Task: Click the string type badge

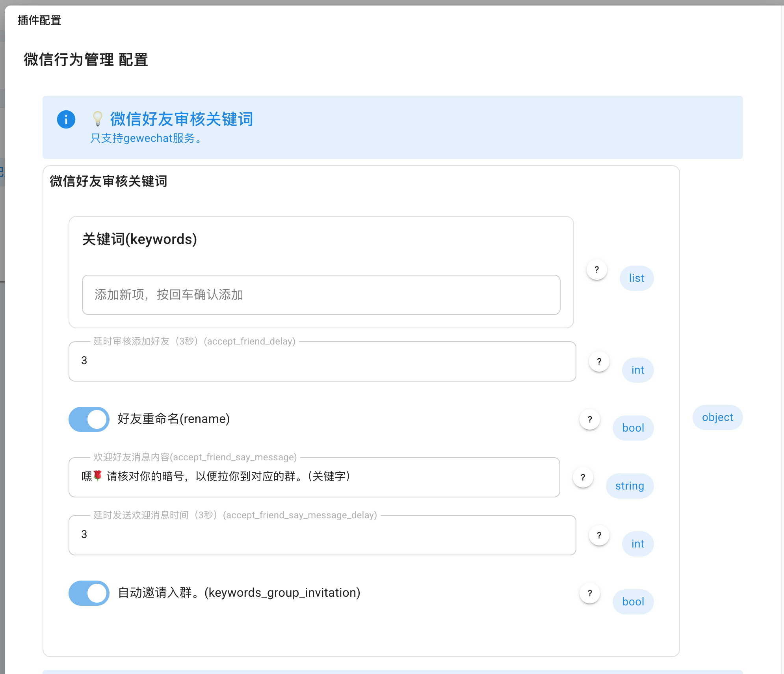Action: click(x=629, y=486)
